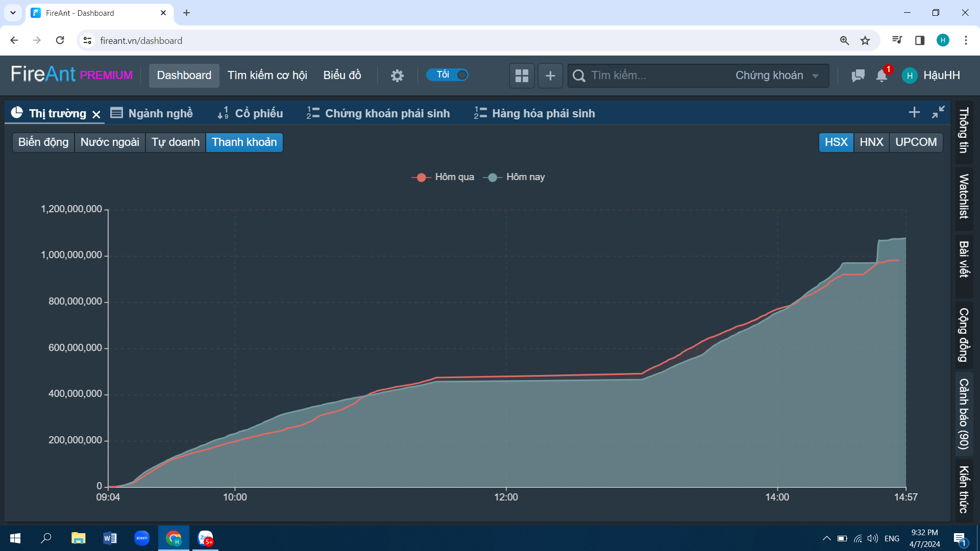Toggle the Tối dark mode switch
The height and width of the screenshot is (551, 980).
[x=448, y=75]
